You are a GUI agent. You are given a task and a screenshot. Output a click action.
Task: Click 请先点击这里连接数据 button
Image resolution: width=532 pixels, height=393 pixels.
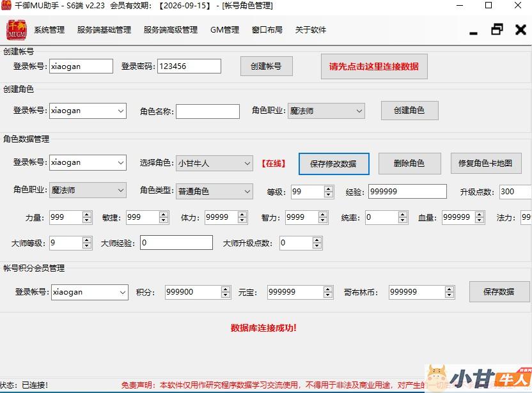(374, 66)
